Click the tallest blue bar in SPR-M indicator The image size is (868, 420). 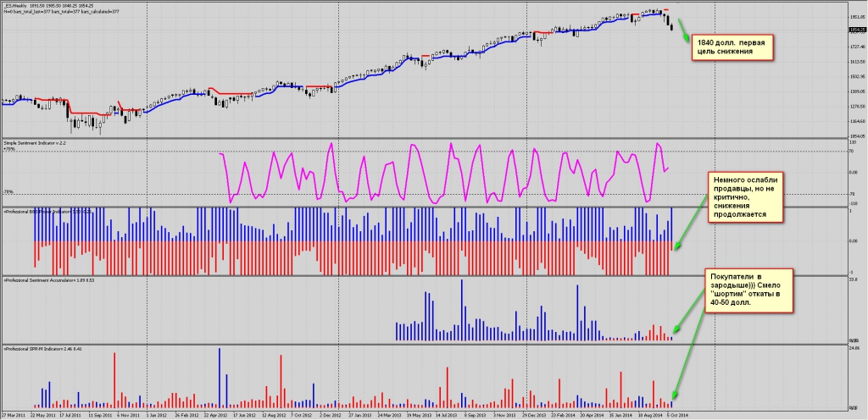pyautogui.click(x=220, y=377)
